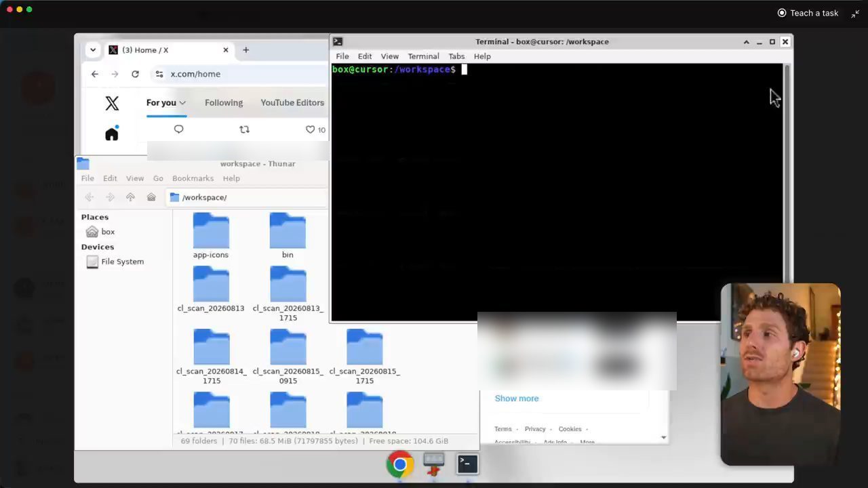Click the repost arrows icon on the post

(x=244, y=129)
